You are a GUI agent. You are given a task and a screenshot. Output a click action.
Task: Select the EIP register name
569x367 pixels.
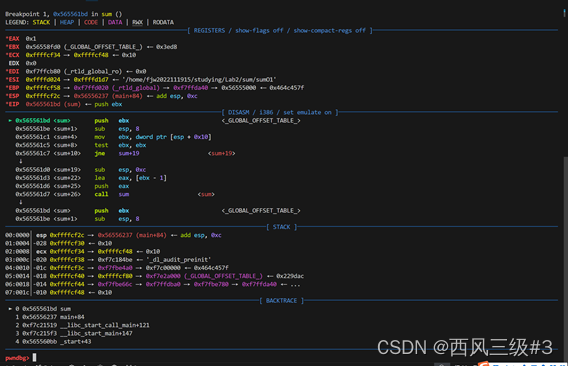pos(13,104)
